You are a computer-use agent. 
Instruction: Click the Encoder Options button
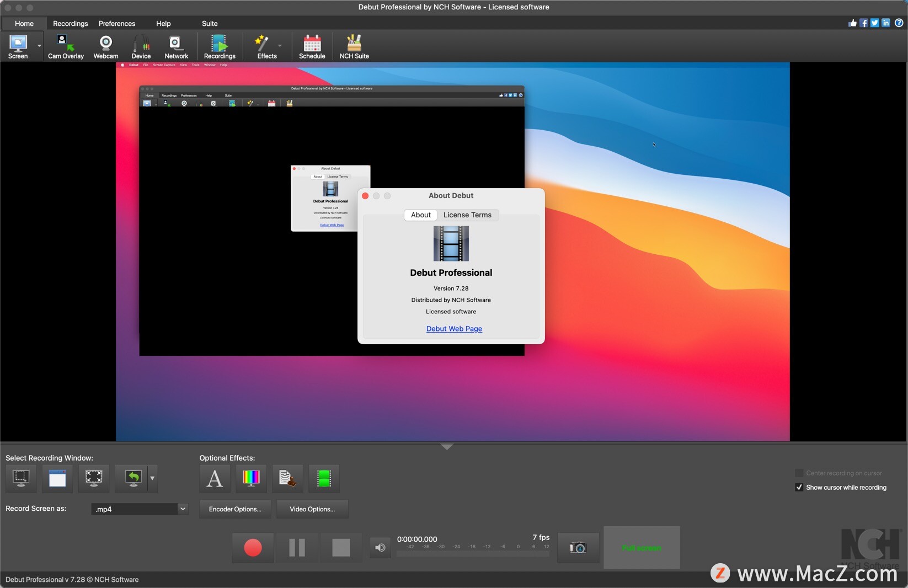tap(235, 509)
